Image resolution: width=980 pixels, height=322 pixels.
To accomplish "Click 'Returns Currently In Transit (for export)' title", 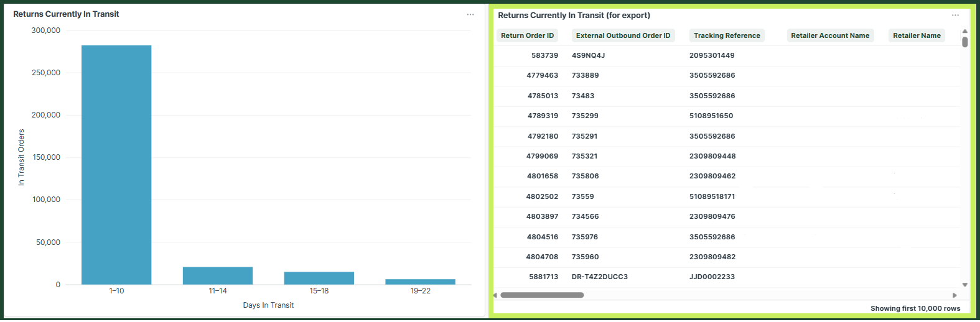I will point(574,15).
